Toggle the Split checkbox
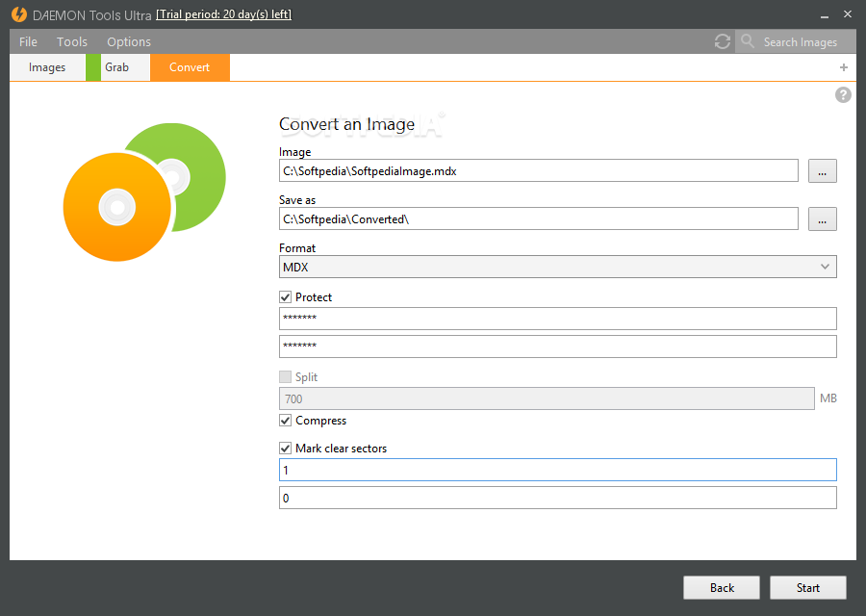 pyautogui.click(x=285, y=376)
